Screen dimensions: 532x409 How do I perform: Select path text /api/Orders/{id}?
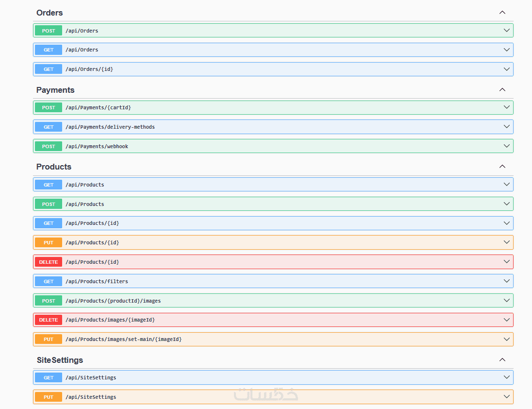click(89, 69)
